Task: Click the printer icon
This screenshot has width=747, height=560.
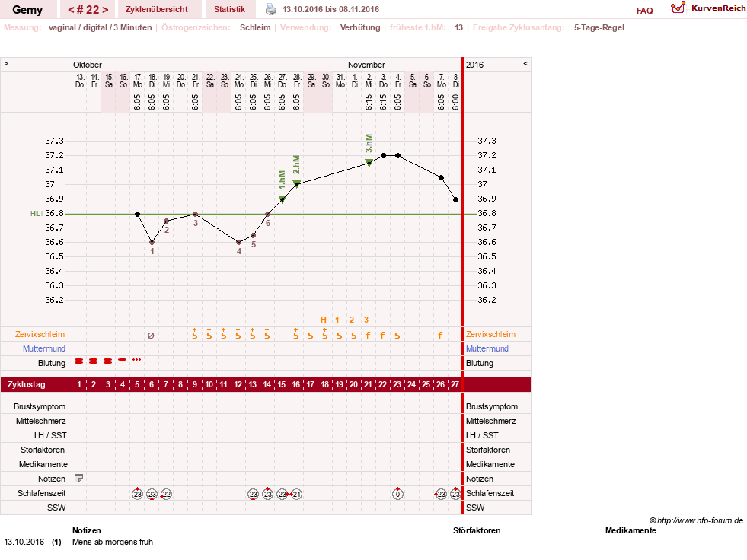Action: (270, 9)
